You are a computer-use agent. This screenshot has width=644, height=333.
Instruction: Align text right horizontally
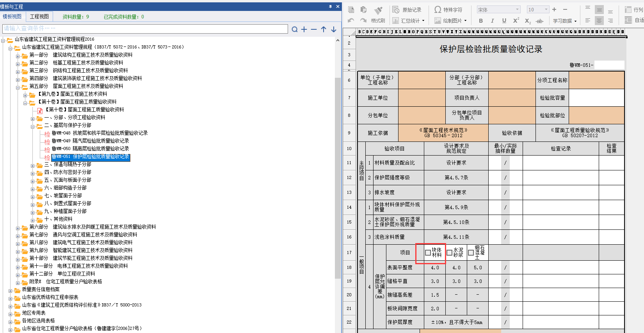610,20
